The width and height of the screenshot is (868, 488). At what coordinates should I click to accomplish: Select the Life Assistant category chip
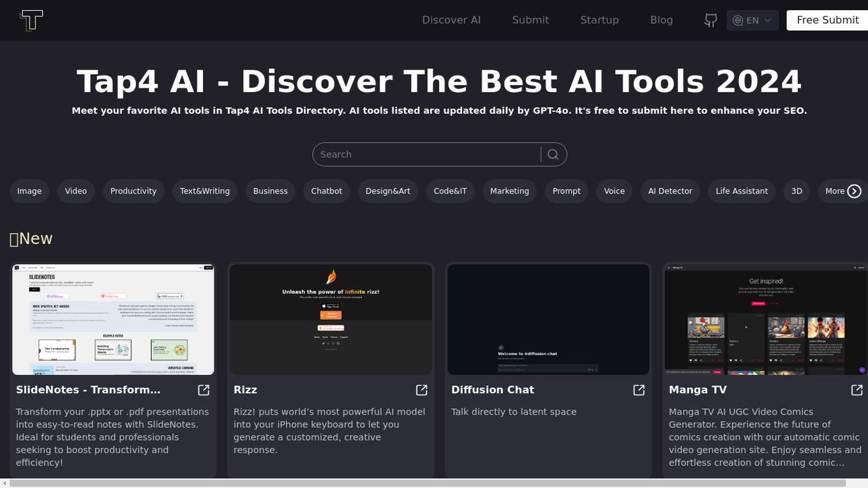tap(742, 191)
